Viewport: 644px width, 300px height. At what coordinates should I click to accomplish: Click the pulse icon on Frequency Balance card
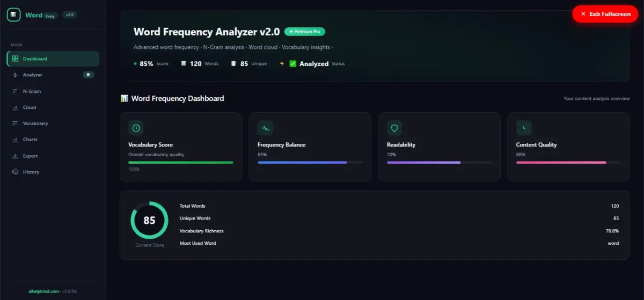tap(265, 128)
